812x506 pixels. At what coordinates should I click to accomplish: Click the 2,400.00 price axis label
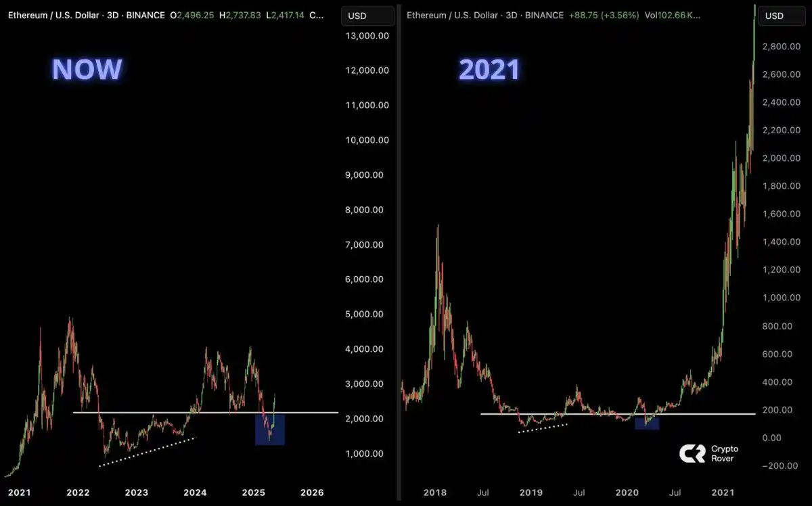click(782, 102)
